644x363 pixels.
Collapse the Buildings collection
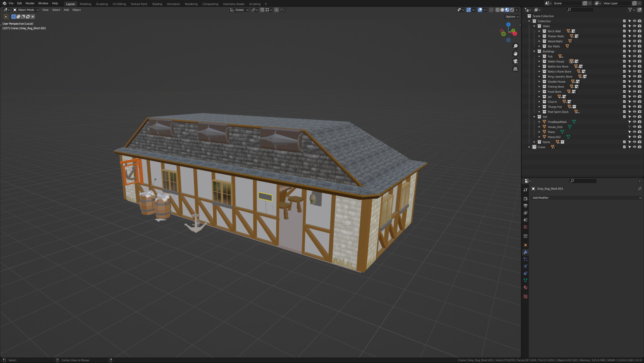click(535, 51)
